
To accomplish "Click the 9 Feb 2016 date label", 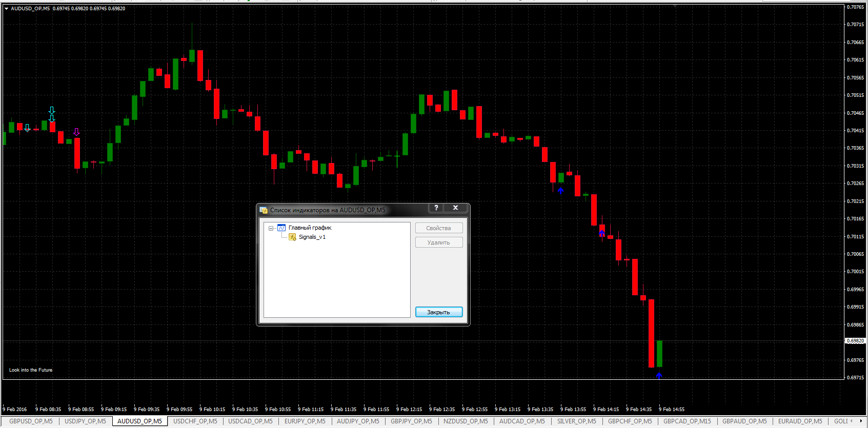I will [x=15, y=410].
